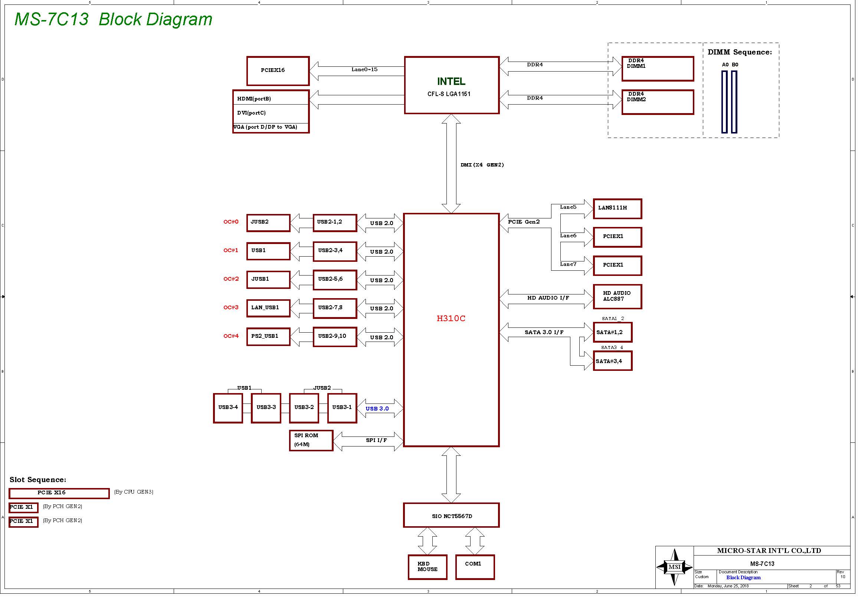868x613 pixels.
Task: Select the PS2_USB1 block
Action: (268, 337)
